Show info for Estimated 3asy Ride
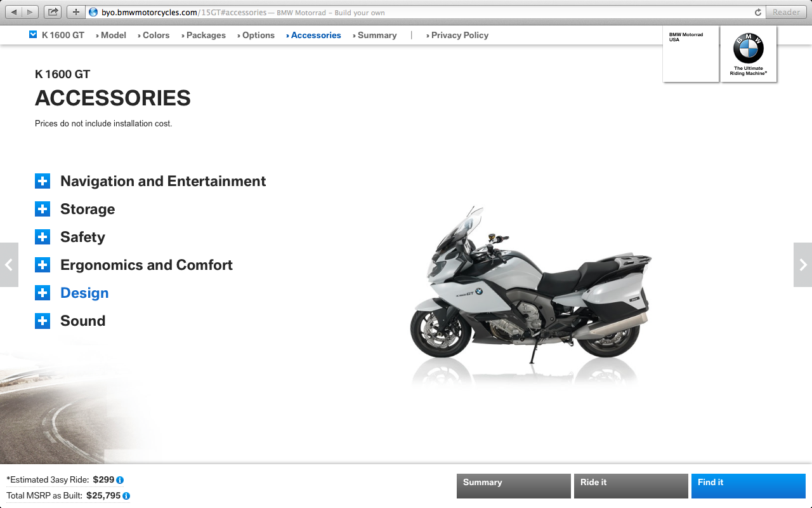Screen dimensions: 812x508 pos(120,480)
